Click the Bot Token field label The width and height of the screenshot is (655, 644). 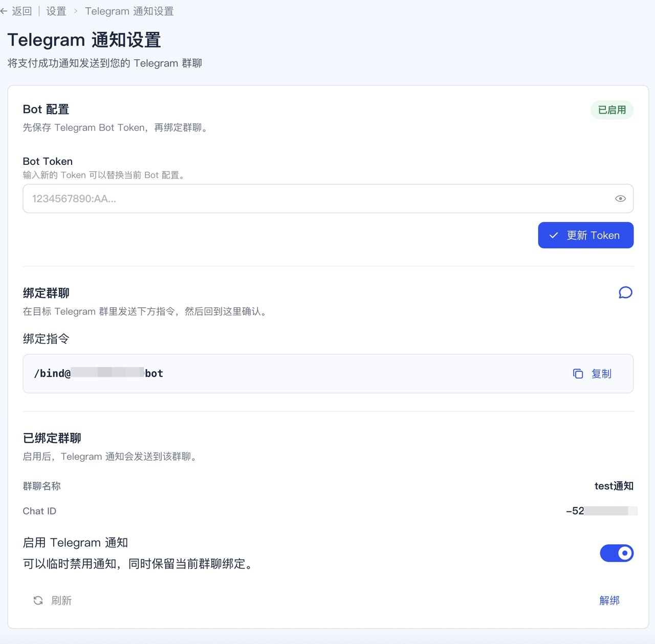(x=48, y=161)
